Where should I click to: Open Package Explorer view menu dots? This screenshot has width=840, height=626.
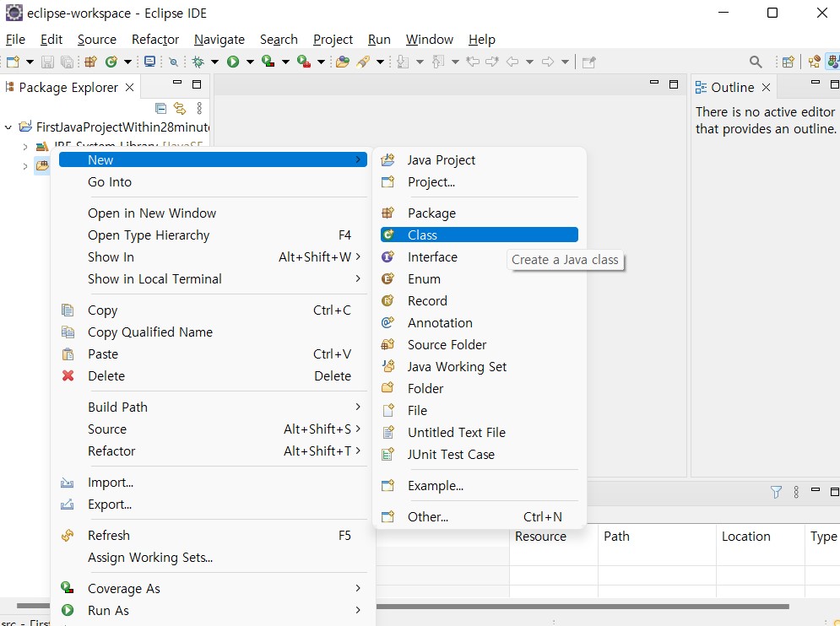[x=199, y=109]
